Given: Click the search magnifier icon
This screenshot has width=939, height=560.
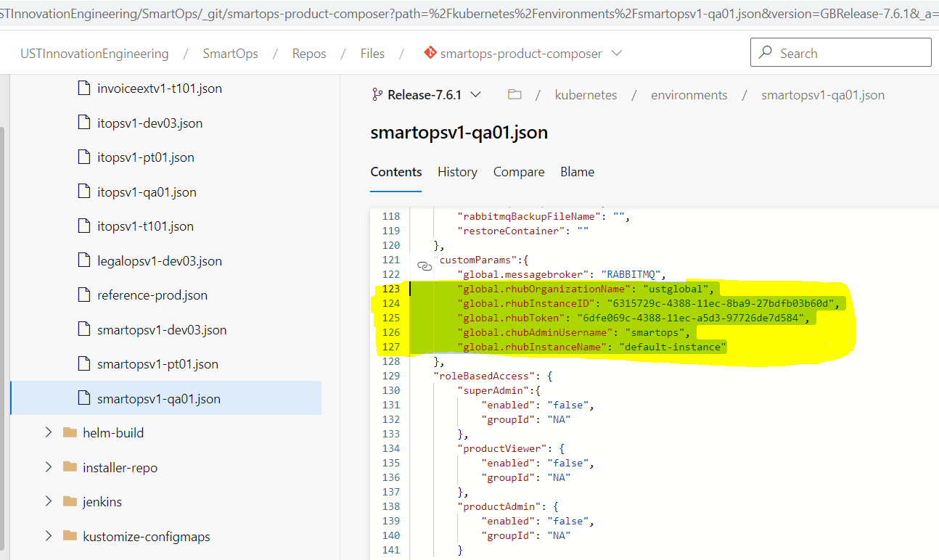Looking at the screenshot, I should (765, 53).
